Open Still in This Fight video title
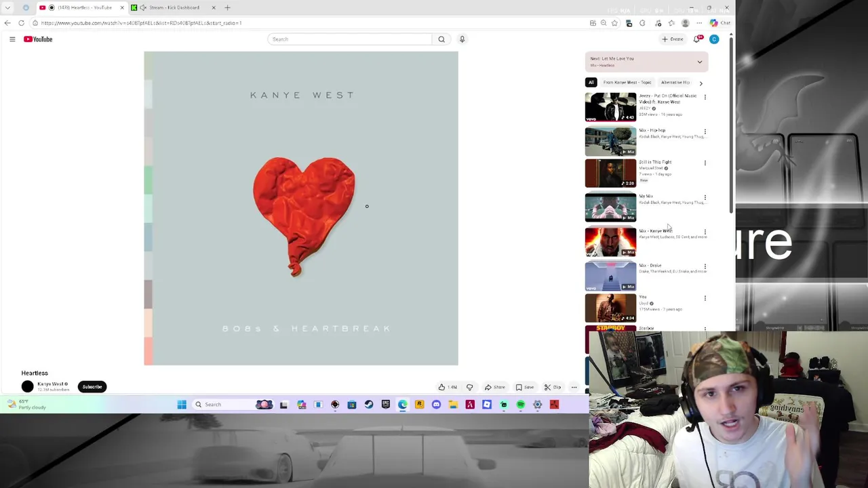The width and height of the screenshot is (868, 488). (x=655, y=162)
